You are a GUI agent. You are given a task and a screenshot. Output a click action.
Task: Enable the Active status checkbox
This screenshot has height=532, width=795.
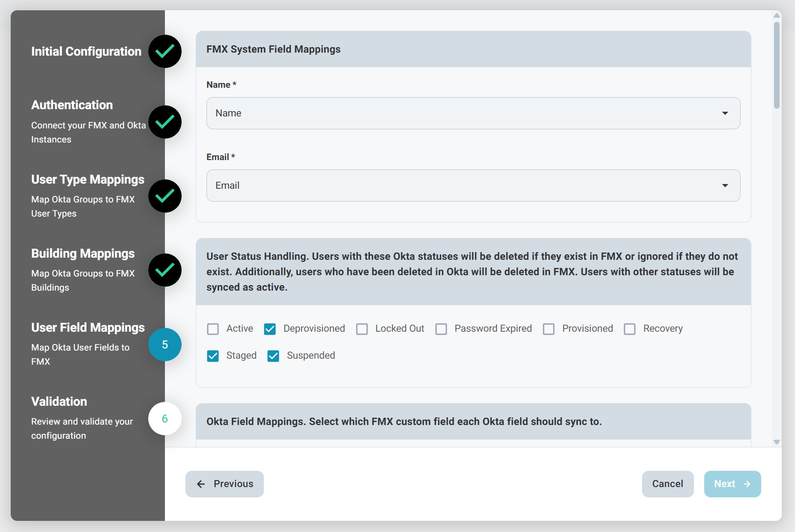[213, 329]
